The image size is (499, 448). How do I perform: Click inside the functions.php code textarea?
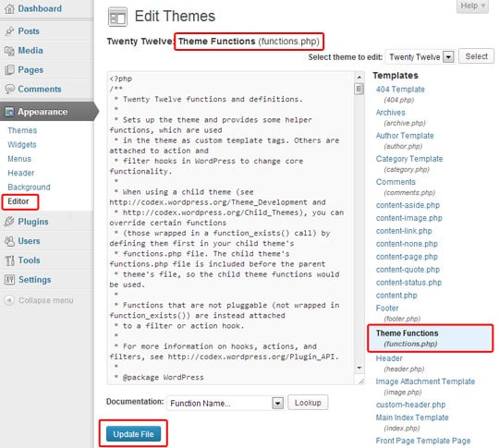point(232,228)
